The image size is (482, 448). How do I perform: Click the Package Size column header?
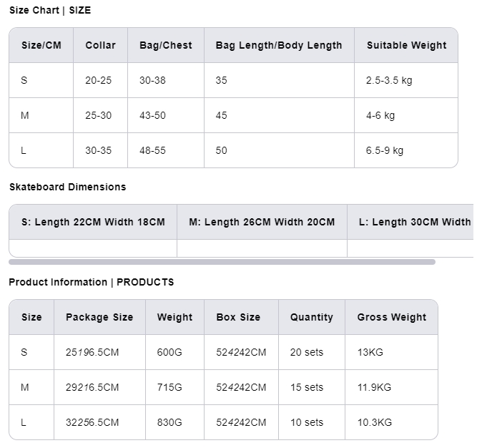coord(99,317)
